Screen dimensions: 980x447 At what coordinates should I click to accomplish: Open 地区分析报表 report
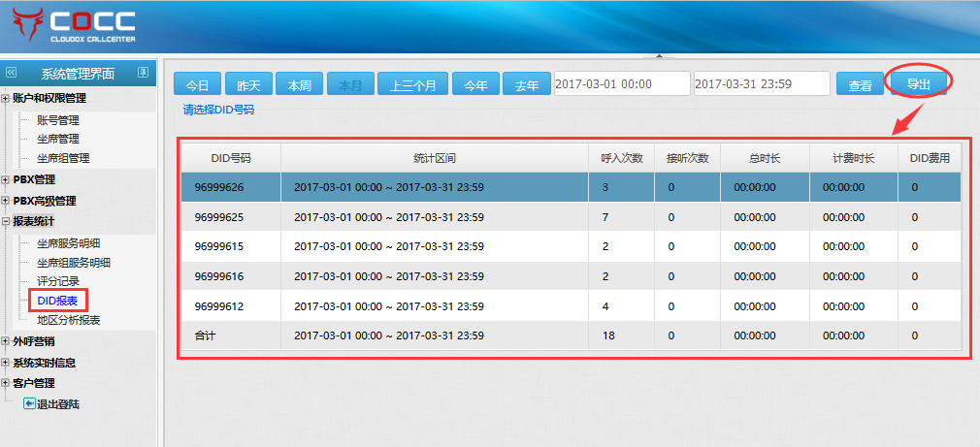tap(68, 320)
